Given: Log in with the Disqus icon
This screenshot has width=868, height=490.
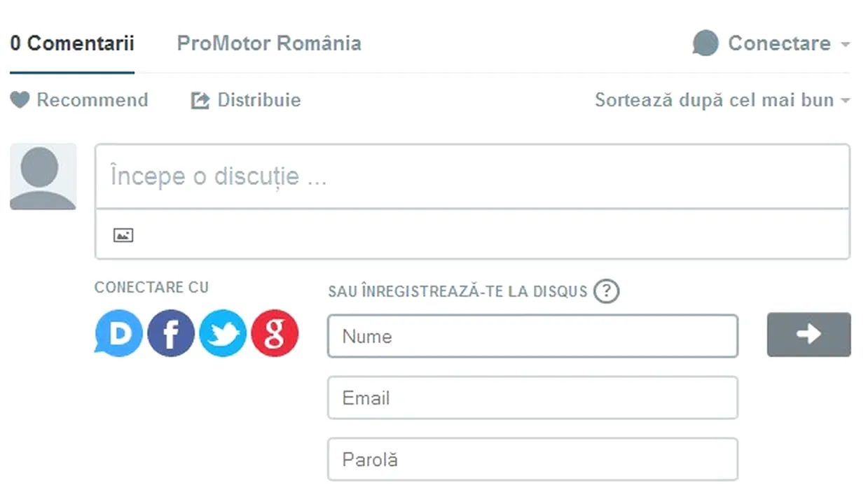Looking at the screenshot, I should coord(118,333).
